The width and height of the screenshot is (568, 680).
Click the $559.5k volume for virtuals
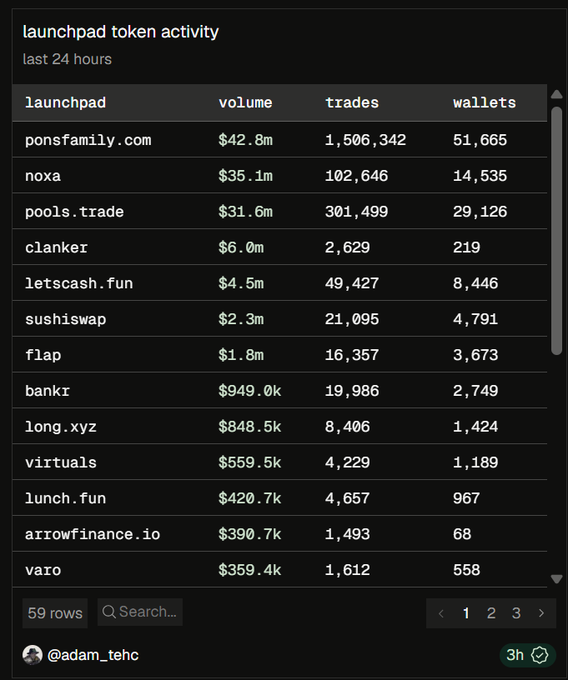pos(250,463)
